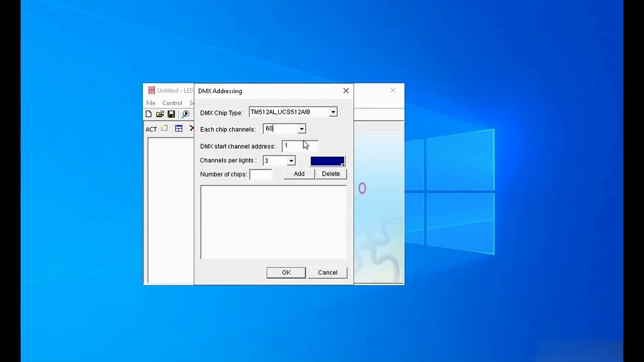
Task: Expand the Each chip channels dropdown arrow
Action: click(x=301, y=129)
